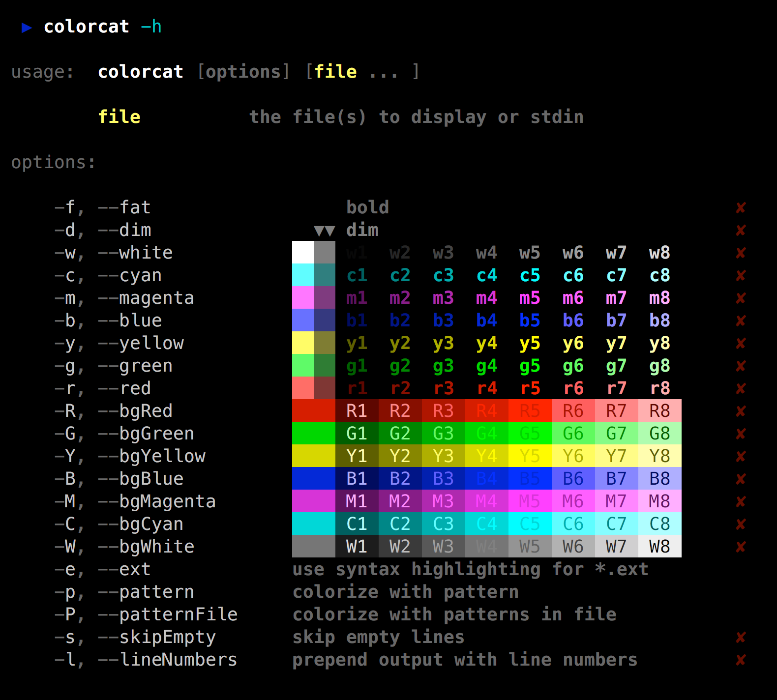Click the red x in the --bgWhite row
Screen dimensions: 777x700
(x=741, y=547)
